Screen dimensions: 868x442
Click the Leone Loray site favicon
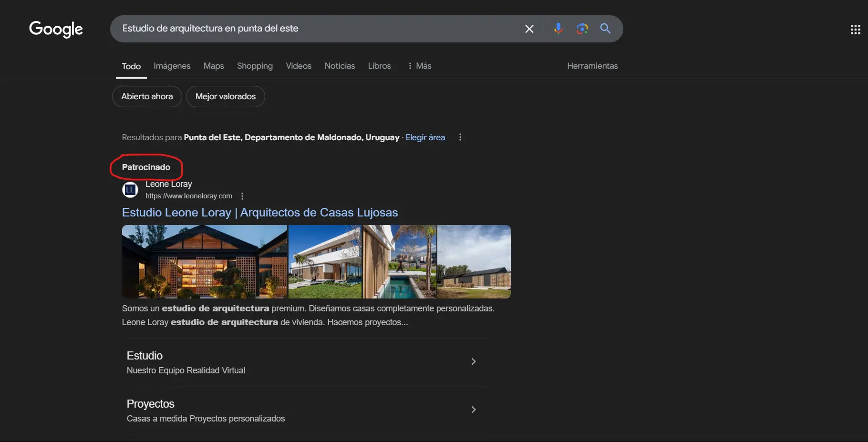pos(130,190)
